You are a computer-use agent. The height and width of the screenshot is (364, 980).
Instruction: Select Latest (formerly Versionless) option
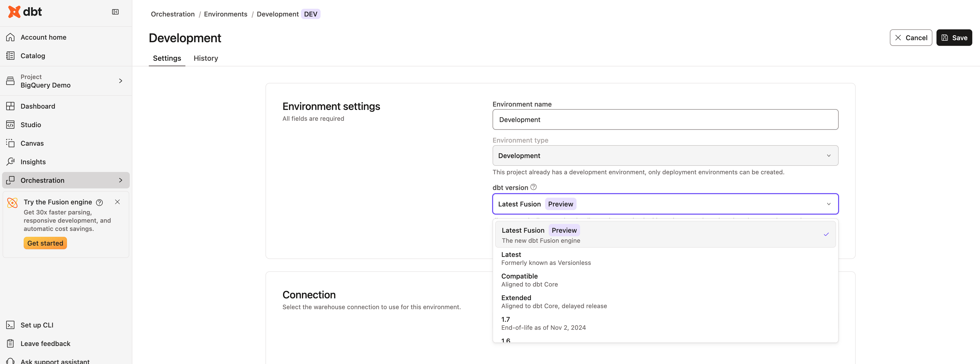coord(665,258)
